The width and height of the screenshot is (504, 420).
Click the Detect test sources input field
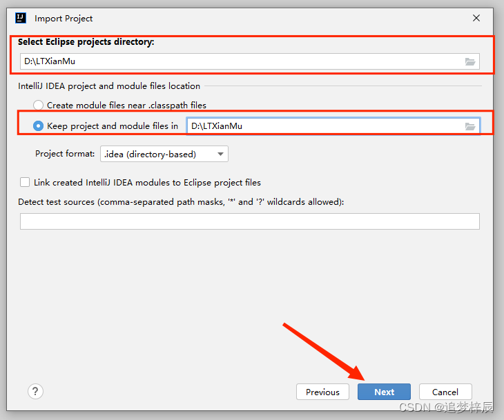tap(250, 221)
